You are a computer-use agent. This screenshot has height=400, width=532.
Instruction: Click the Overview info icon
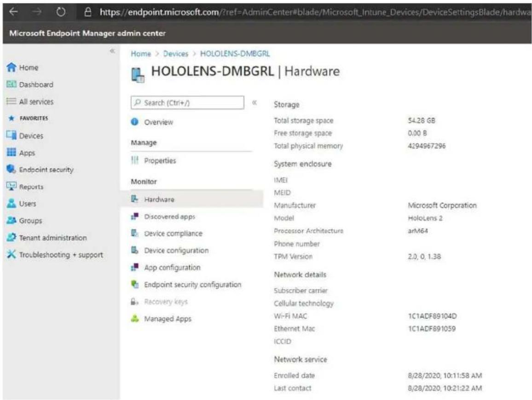[135, 121]
